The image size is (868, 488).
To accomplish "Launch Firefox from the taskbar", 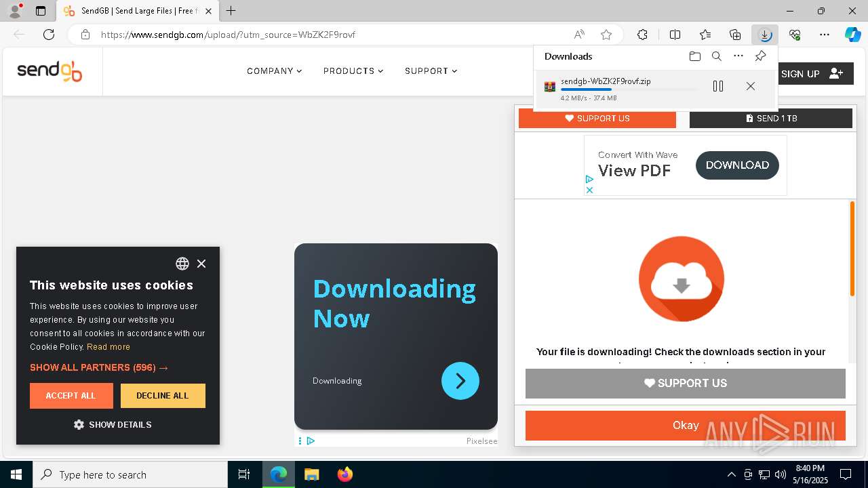I will tap(345, 474).
